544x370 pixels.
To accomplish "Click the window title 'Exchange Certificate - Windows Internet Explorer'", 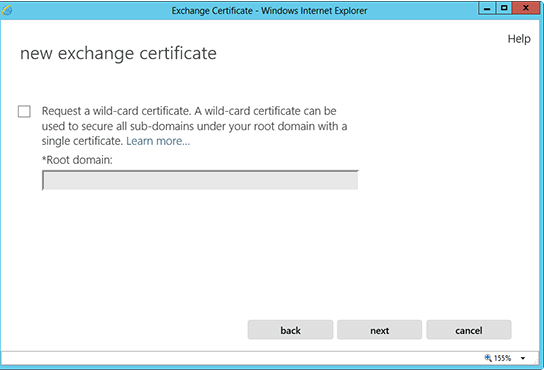I will pyautogui.click(x=269, y=11).
